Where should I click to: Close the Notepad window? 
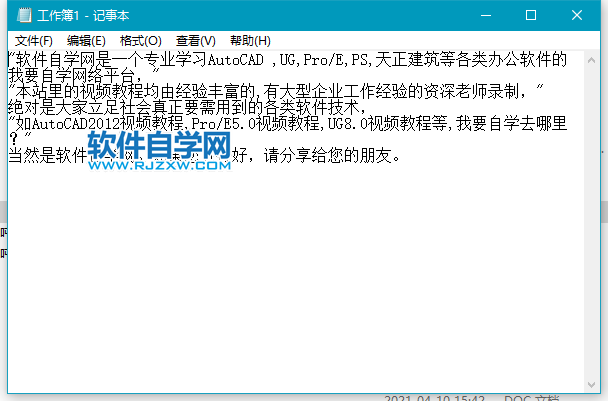click(577, 16)
